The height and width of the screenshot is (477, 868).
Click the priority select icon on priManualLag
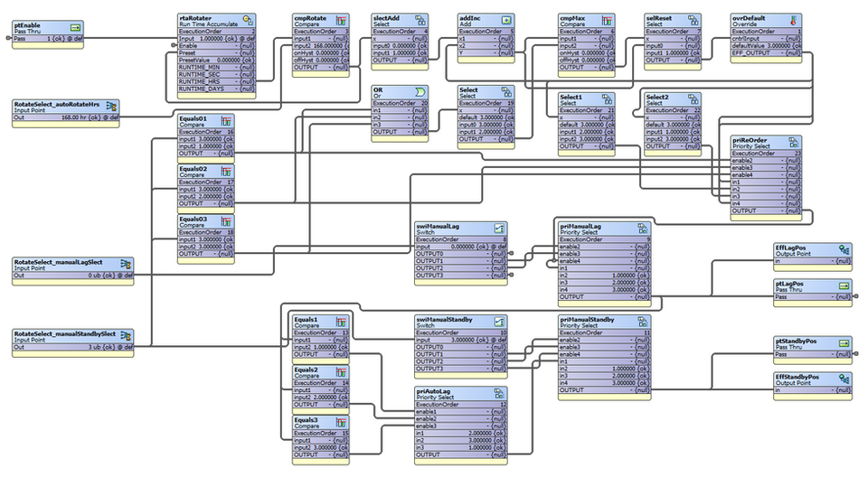point(643,229)
